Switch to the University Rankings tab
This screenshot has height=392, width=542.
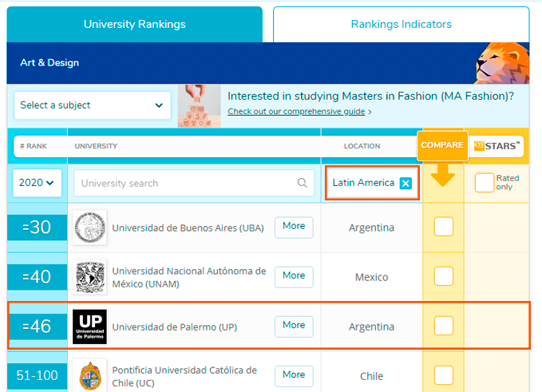coord(134,24)
